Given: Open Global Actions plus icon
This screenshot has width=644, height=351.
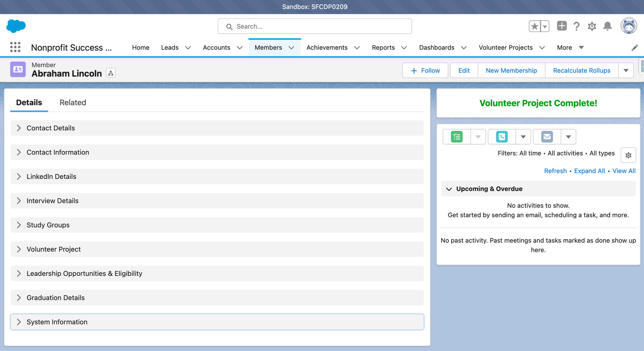Looking at the screenshot, I should [x=562, y=26].
